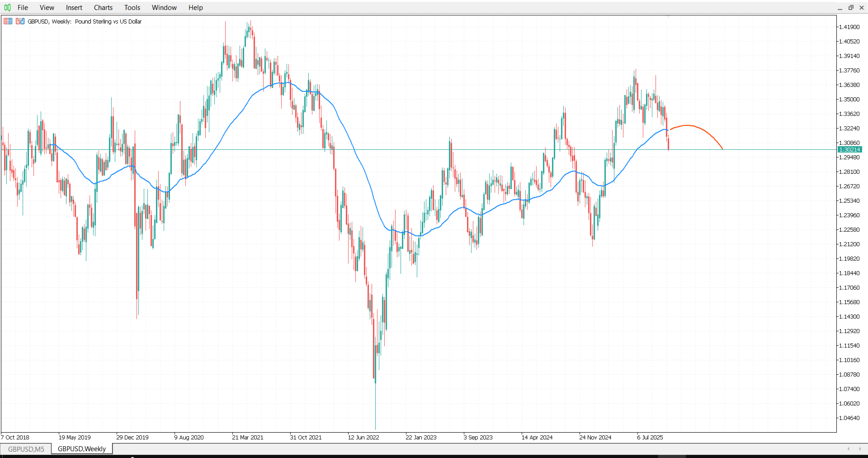Click the 29 Dec 2019 date label
Image resolution: width=868 pixels, height=458 pixels.
[x=132, y=438]
